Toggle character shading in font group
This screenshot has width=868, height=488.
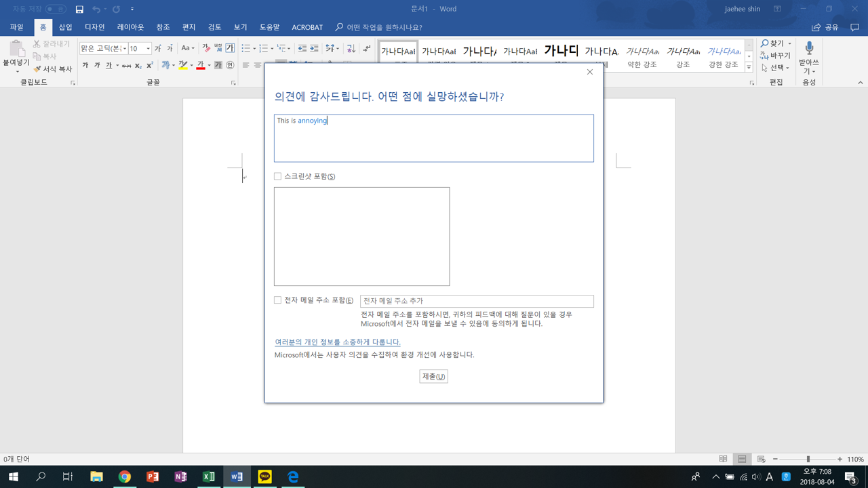coord(218,66)
